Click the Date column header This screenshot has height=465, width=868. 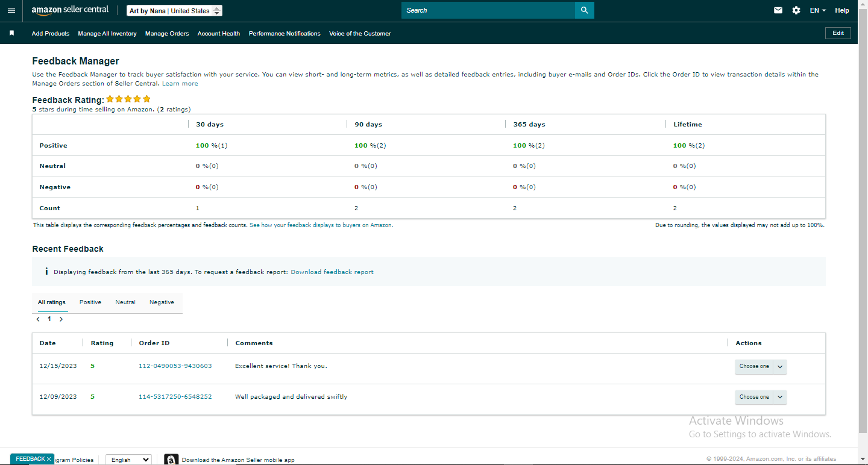(48, 343)
